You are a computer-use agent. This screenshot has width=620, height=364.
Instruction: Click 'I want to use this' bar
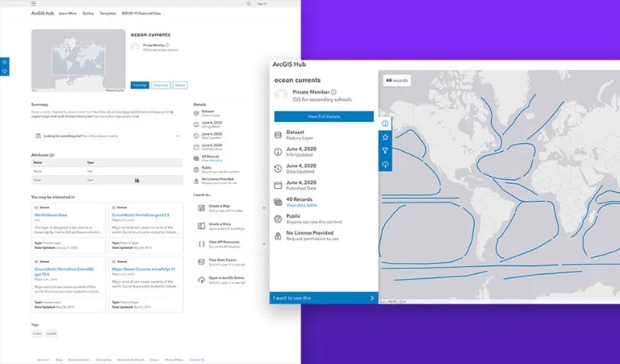[324, 298]
